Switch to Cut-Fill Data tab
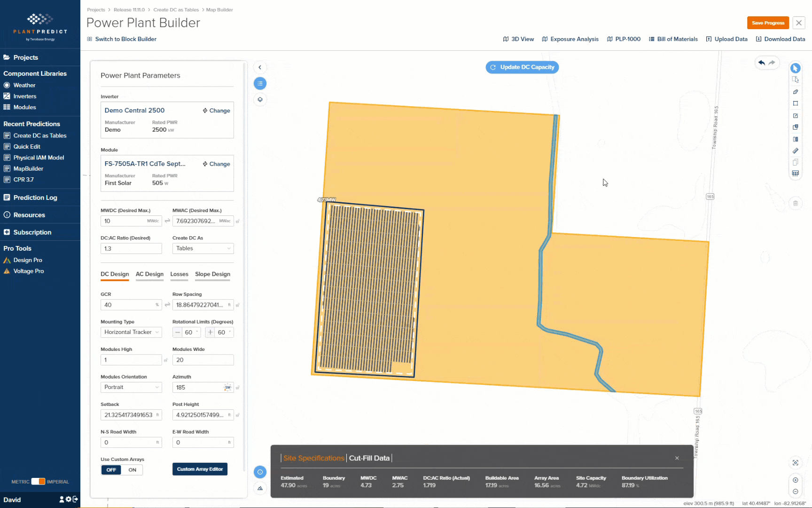The image size is (812, 508). [x=369, y=458]
